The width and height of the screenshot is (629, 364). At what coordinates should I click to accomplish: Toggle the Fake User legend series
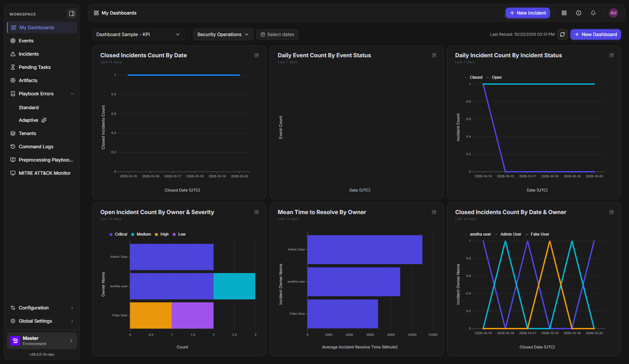(x=537, y=234)
